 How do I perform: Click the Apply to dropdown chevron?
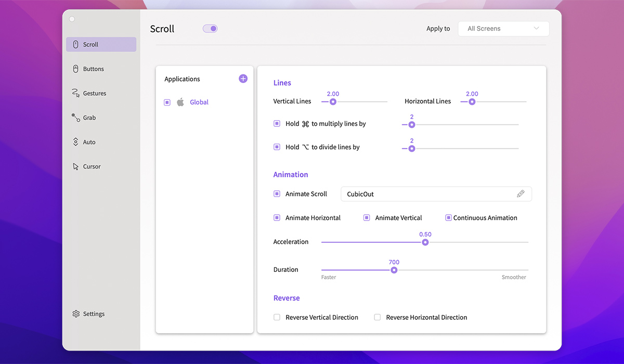coord(536,29)
